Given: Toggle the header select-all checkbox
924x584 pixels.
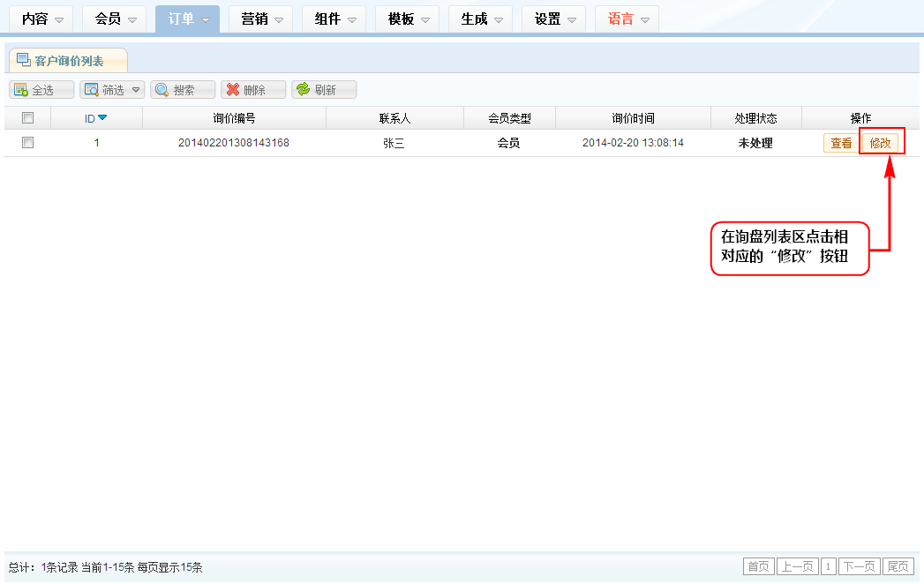Looking at the screenshot, I should pyautogui.click(x=27, y=118).
